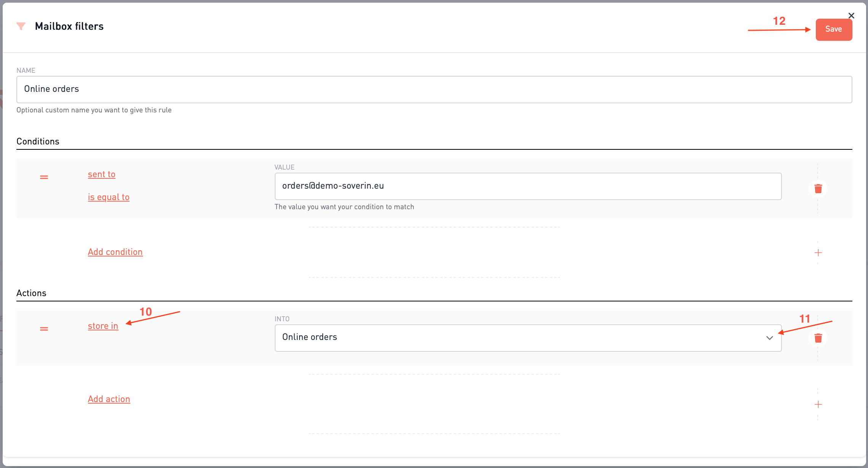Click the plus icon beside Add action
868x468 pixels.
pos(818,404)
